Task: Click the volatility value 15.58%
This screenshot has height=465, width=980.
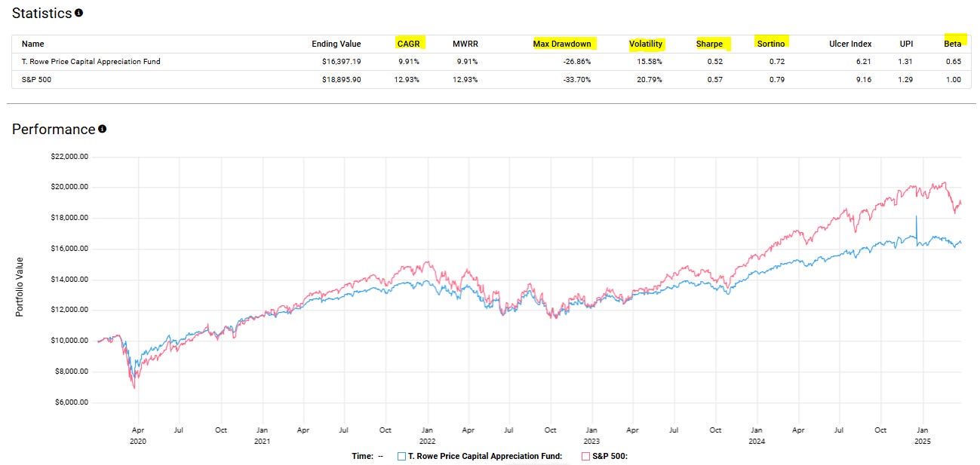Action: pyautogui.click(x=649, y=61)
